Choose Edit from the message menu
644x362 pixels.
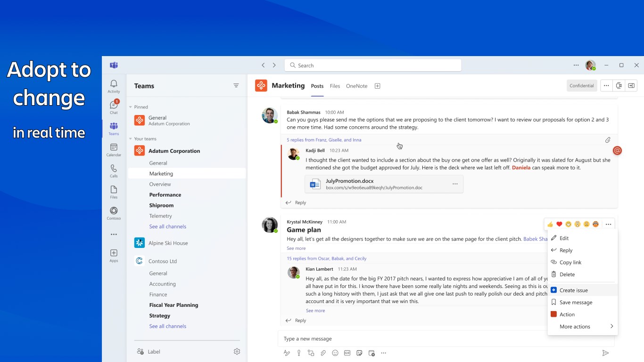click(583, 238)
